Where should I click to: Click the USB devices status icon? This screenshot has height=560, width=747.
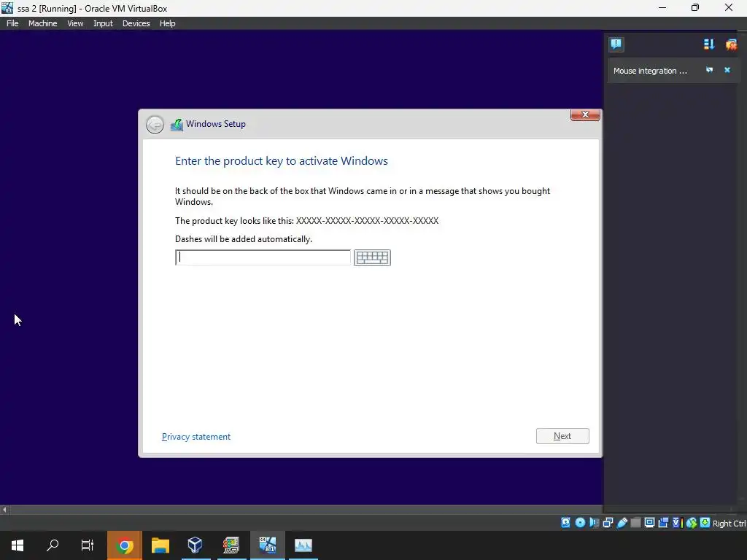click(622, 523)
